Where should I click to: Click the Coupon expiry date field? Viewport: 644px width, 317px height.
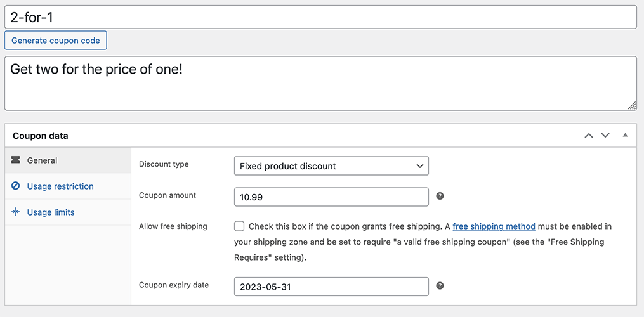331,287
